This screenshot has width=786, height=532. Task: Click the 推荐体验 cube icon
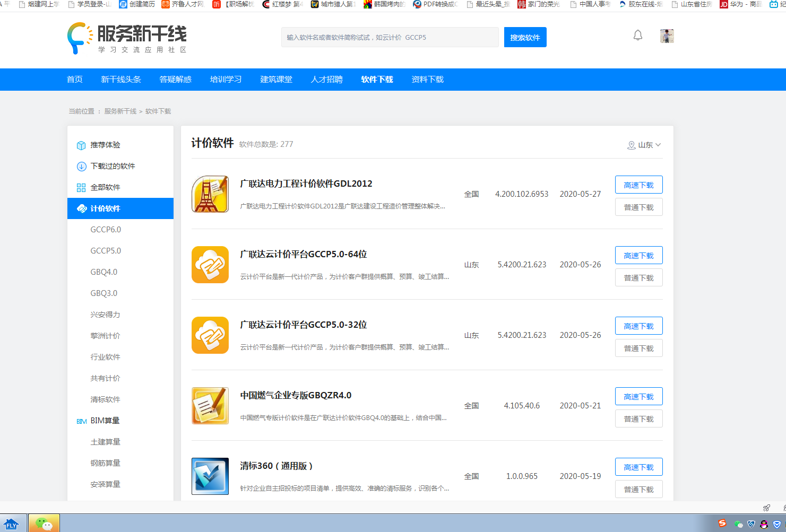click(81, 145)
